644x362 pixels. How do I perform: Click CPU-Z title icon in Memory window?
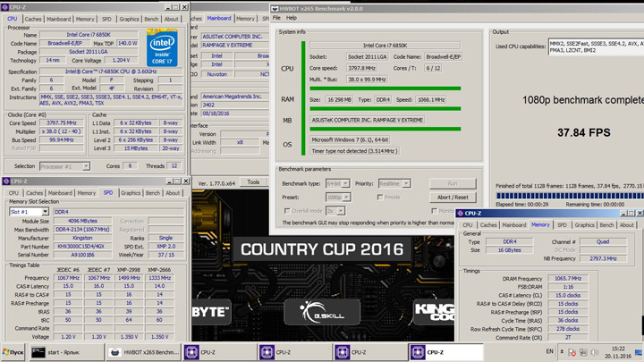click(461, 214)
